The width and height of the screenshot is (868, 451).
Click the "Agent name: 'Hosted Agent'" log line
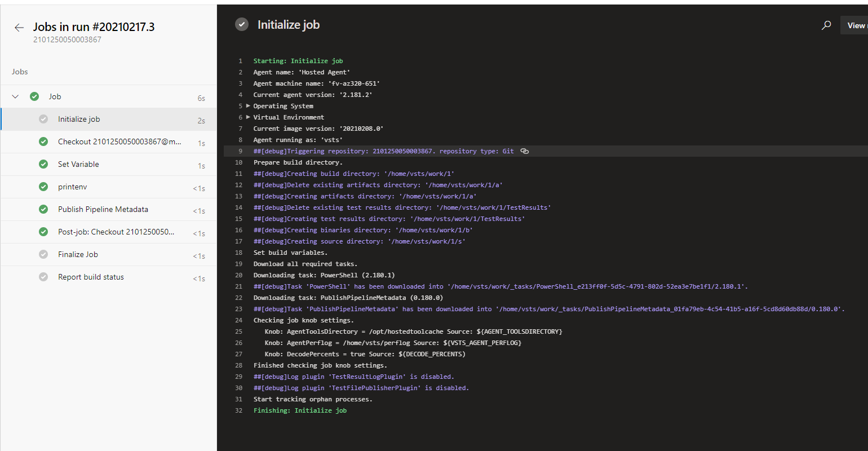click(x=302, y=72)
